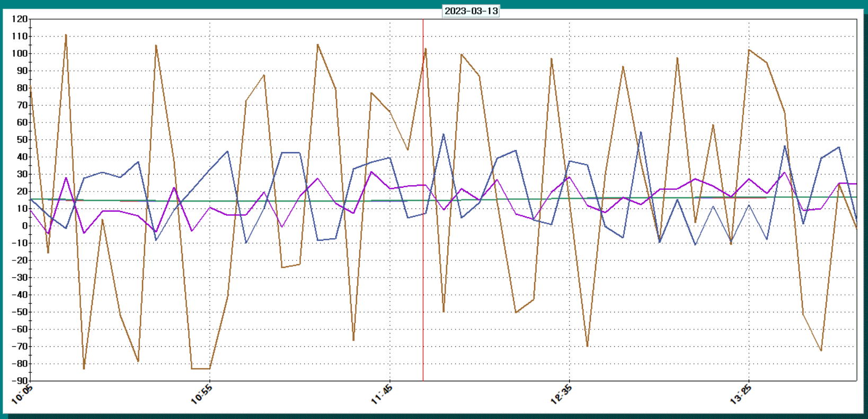
Task: Click the 13:25 time axis label
Action: click(x=741, y=395)
